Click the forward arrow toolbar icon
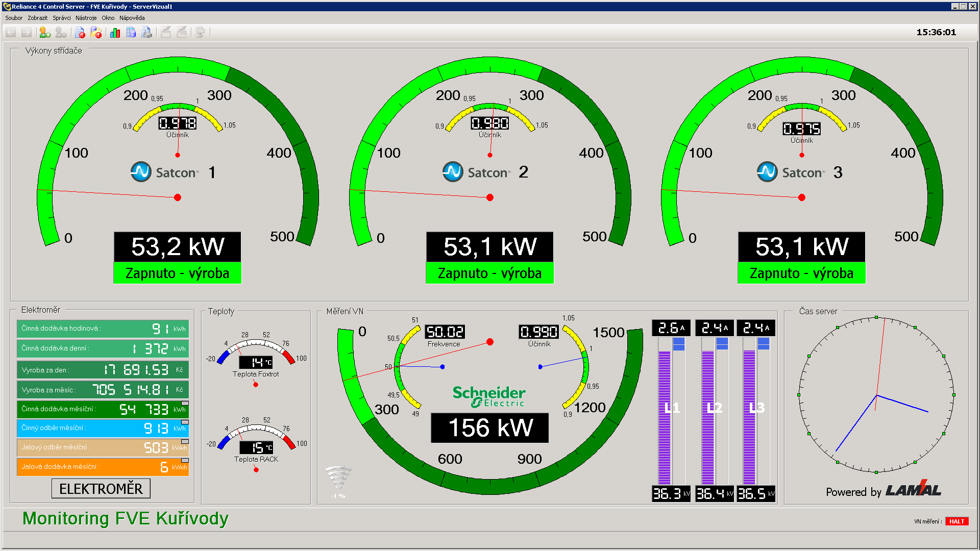 pos(27,33)
